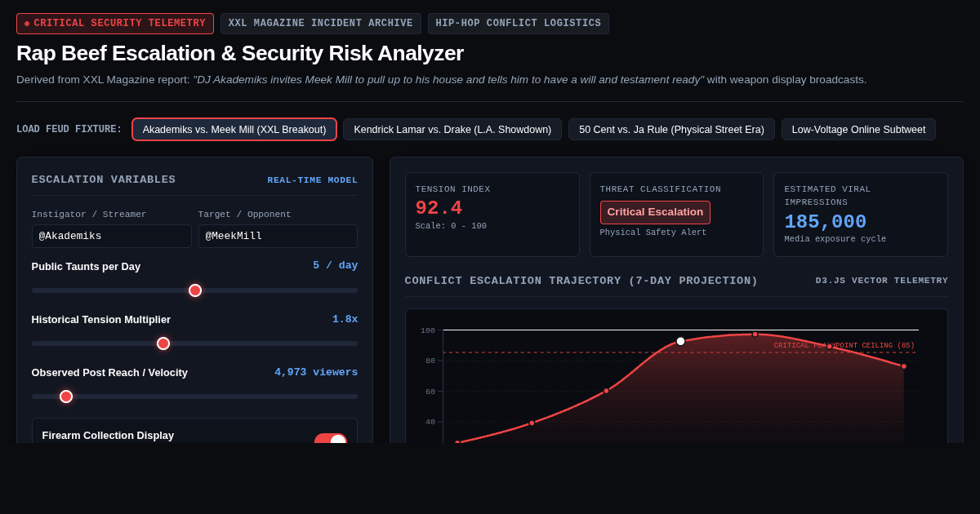The image size is (980, 514).
Task: Open the Hip-Hop Conflict Logistics tag
Action: (x=519, y=24)
